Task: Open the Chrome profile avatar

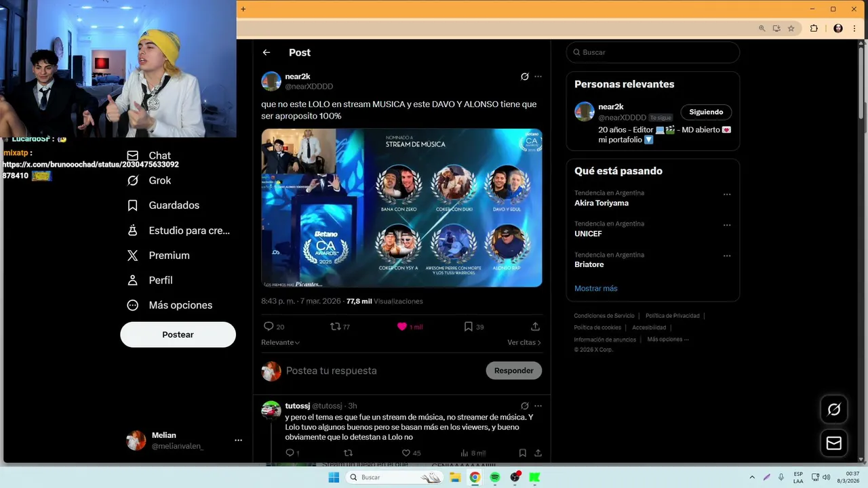Action: [838, 28]
